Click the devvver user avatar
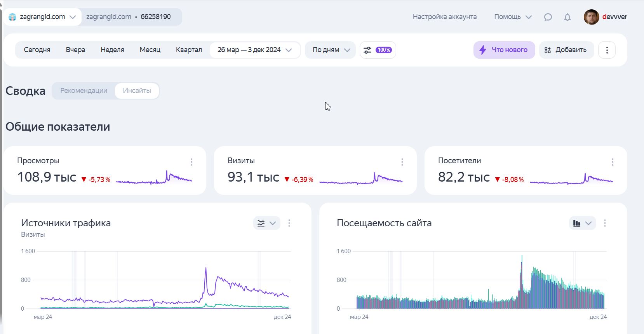 pyautogui.click(x=591, y=17)
